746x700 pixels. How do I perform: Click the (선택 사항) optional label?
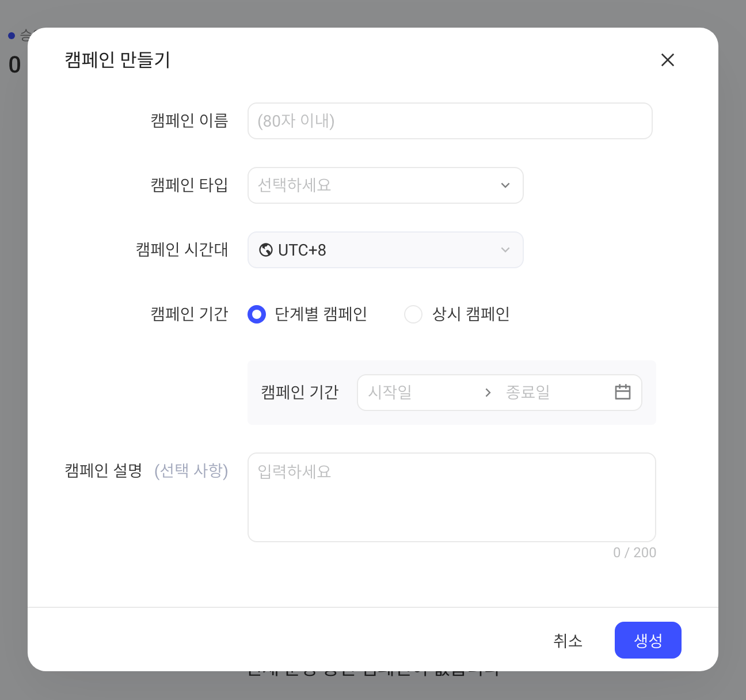[x=191, y=471]
